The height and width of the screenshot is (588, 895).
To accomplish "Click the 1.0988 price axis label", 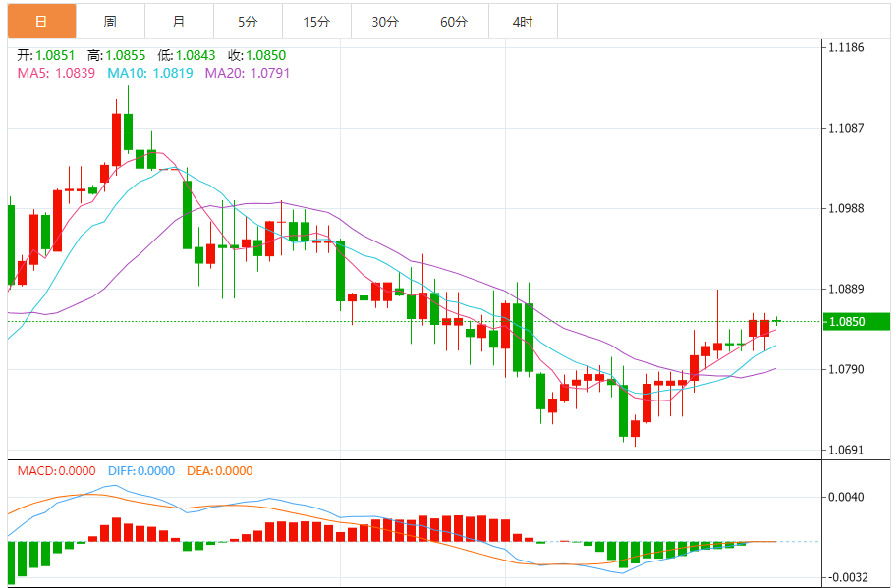I will (847, 208).
